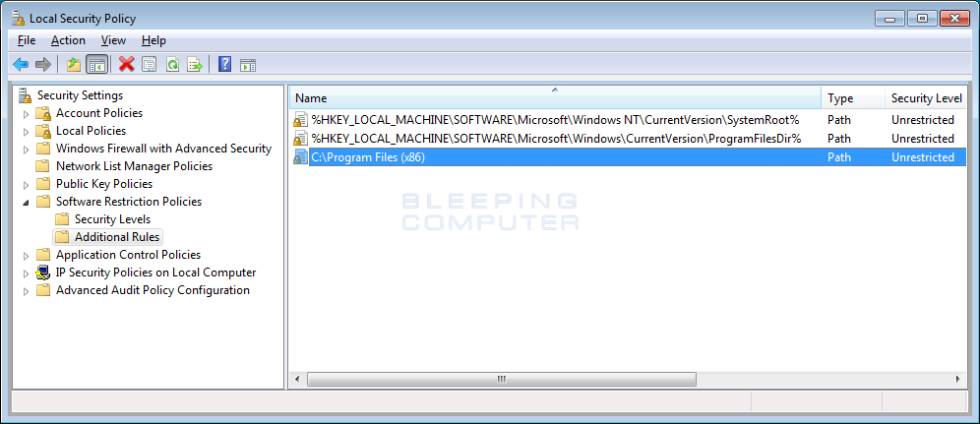Click the Forward arrow toolbar icon
Screen dimensions: 980x424
tap(43, 64)
